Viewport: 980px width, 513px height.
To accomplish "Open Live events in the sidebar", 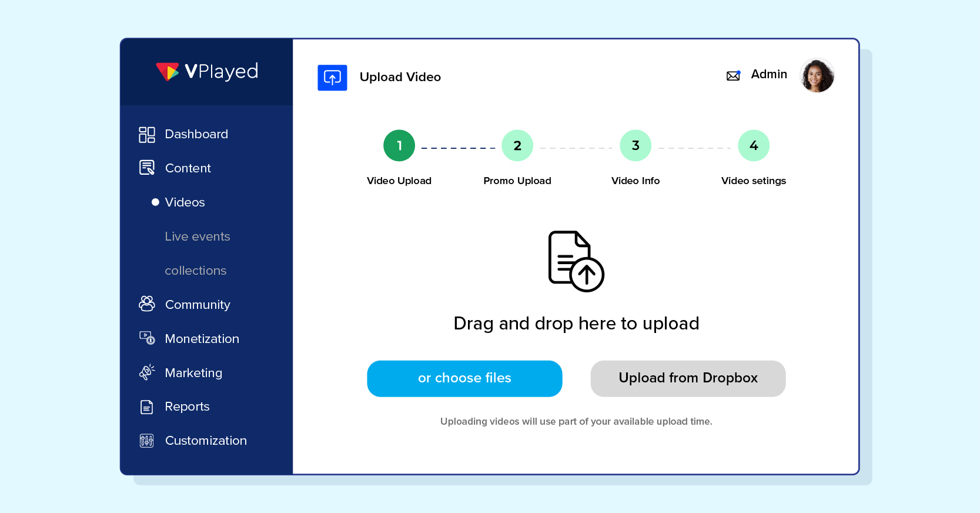I will (x=197, y=236).
